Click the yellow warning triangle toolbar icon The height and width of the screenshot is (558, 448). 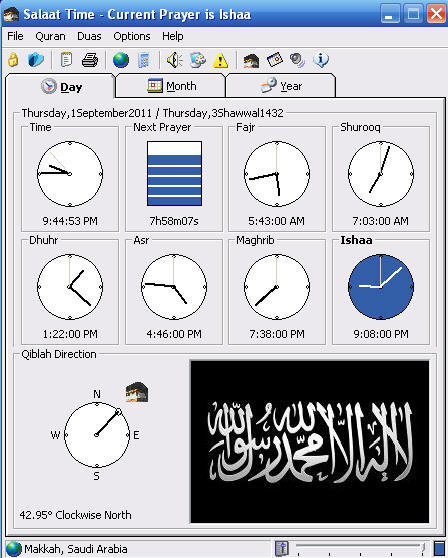220,60
